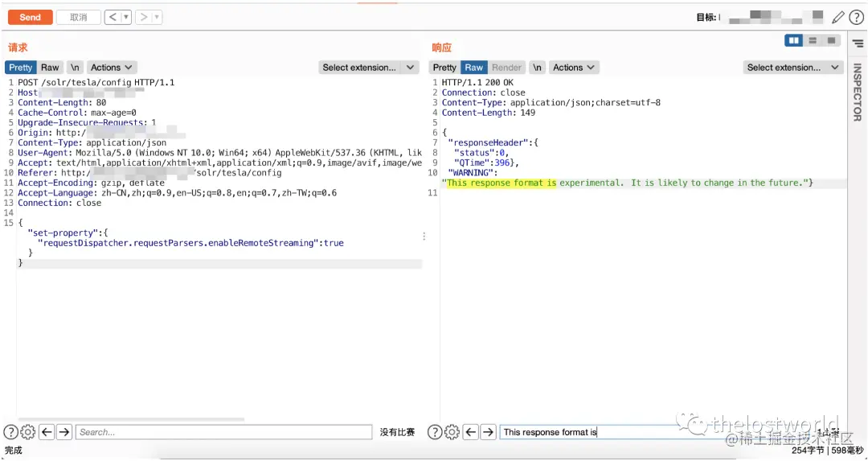The height and width of the screenshot is (461, 868).
Task: Click HTTP/1.1 200 OK status line
Action: coord(477,83)
